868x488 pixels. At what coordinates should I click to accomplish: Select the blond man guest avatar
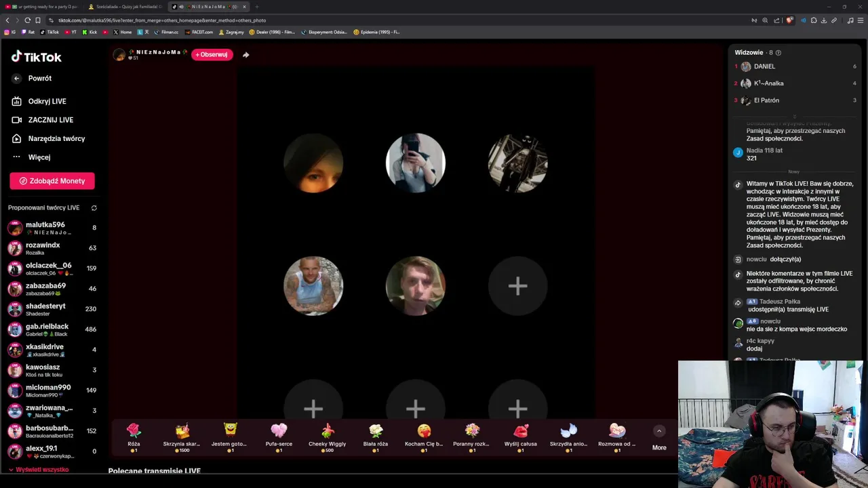(416, 286)
